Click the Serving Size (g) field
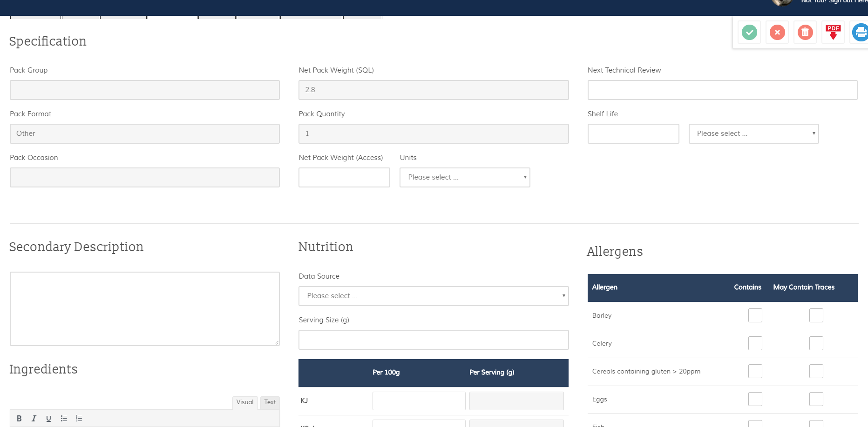Image resolution: width=868 pixels, height=427 pixels. [x=434, y=340]
